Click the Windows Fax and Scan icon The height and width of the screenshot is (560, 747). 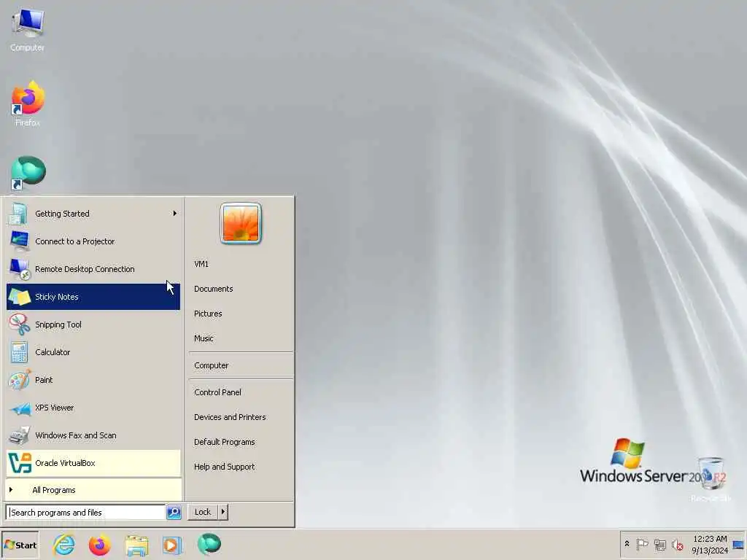[20, 435]
